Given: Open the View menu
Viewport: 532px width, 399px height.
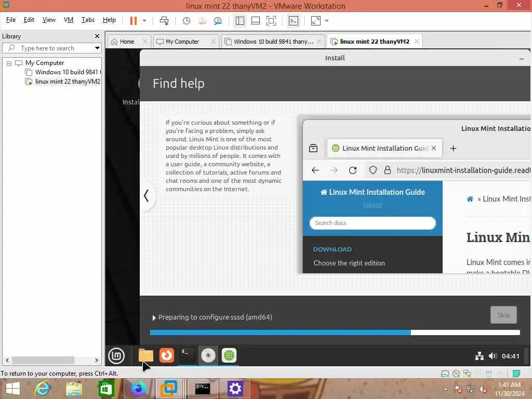Looking at the screenshot, I should 49,20.
